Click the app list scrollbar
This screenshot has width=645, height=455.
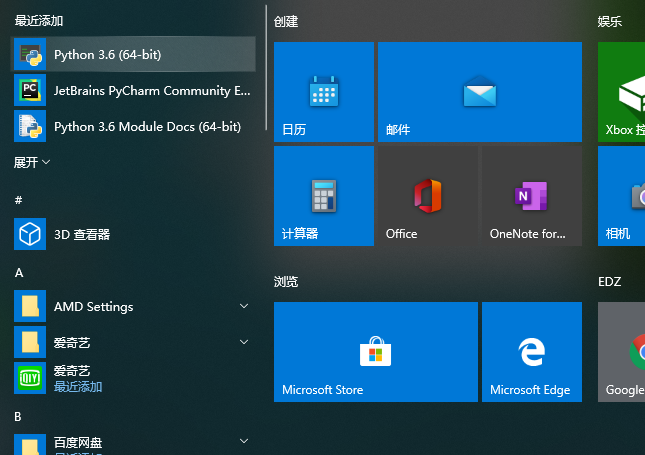tap(266, 68)
